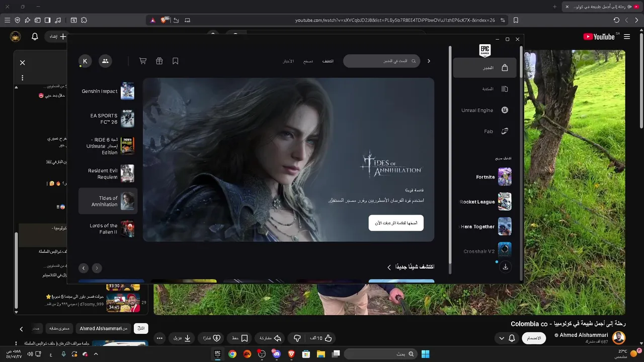
Task: Click the back chevron beside store search
Action: (x=429, y=61)
